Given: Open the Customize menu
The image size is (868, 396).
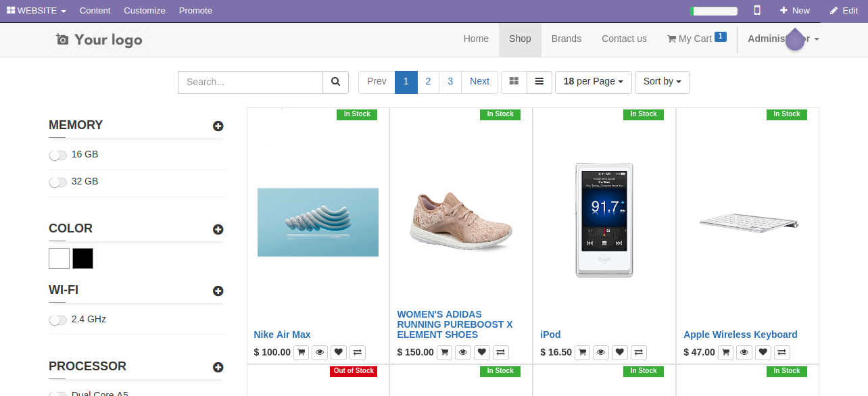Looking at the screenshot, I should coord(145,11).
